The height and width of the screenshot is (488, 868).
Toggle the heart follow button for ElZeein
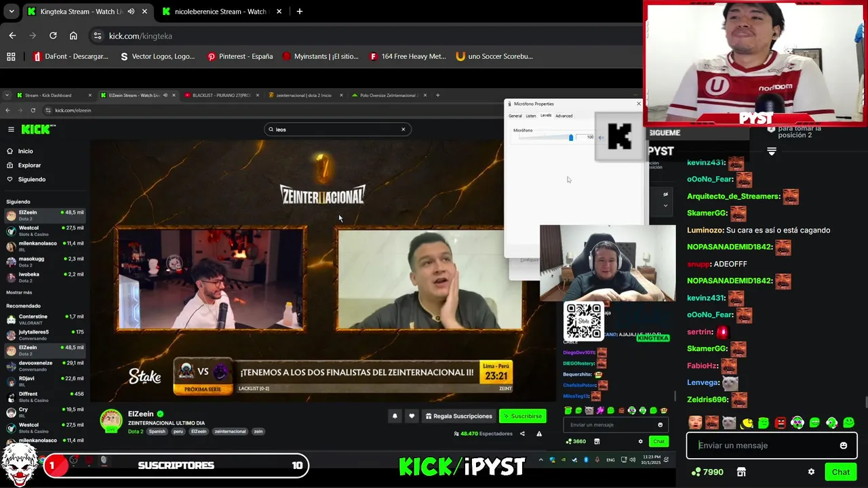tap(411, 416)
